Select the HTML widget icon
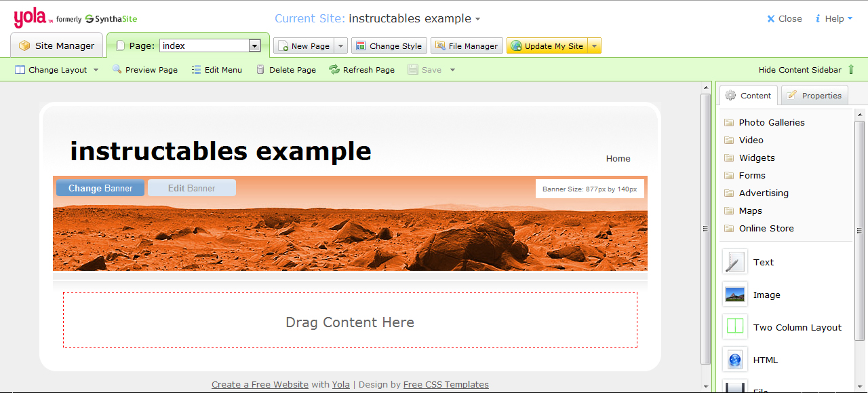 734,360
